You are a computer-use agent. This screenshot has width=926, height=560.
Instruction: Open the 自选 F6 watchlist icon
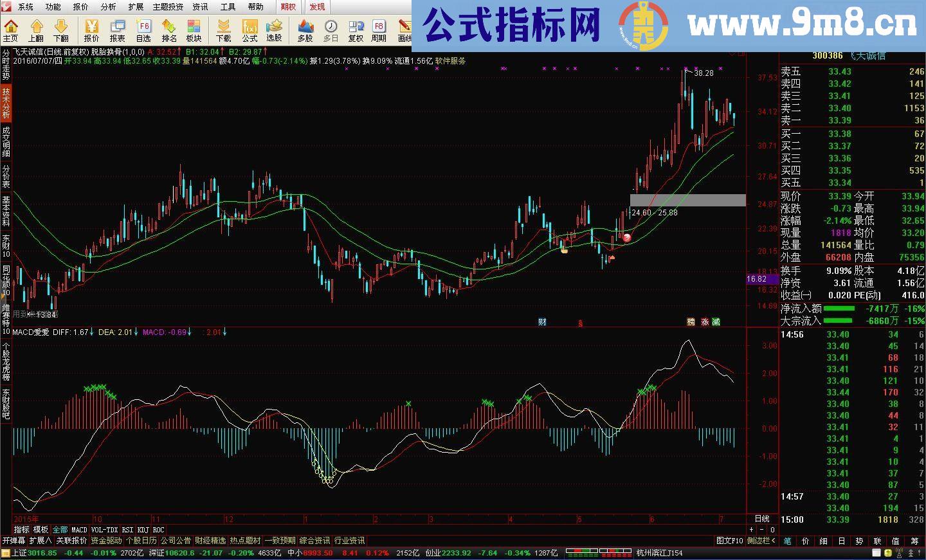click(143, 30)
